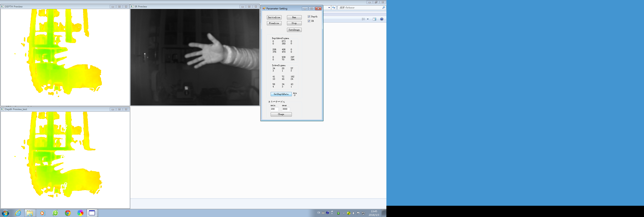Click the volume speaker tray icon
Screen dimensions: 644x217
point(354,213)
